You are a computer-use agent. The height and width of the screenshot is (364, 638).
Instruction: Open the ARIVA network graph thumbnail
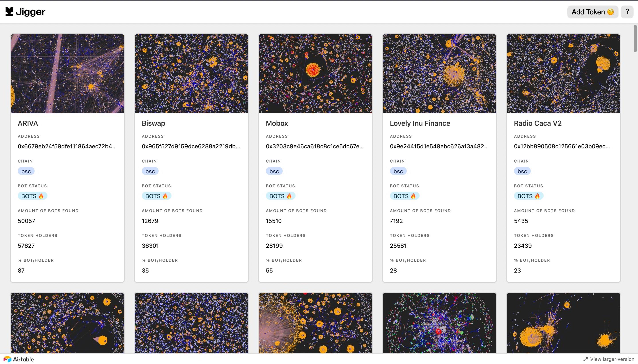[x=67, y=74]
